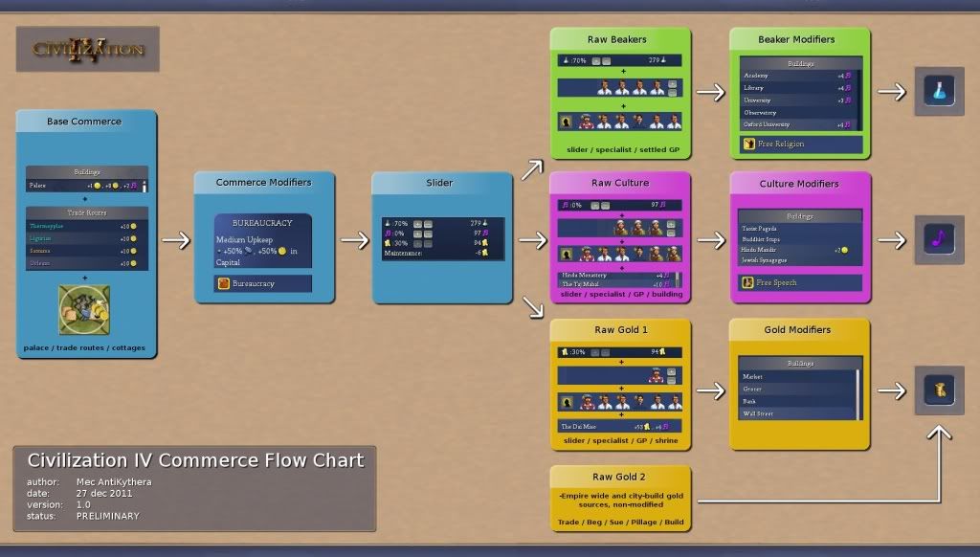Click the Bureaucracy civic icon
Screen dimensions: 980x557
tap(224, 283)
